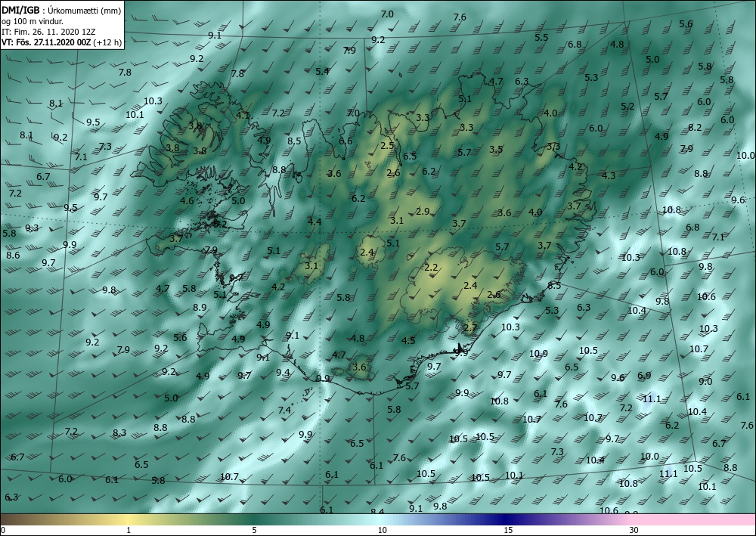The image size is (756, 536).
Task: Click the colour scale label "10"
Action: (x=383, y=530)
